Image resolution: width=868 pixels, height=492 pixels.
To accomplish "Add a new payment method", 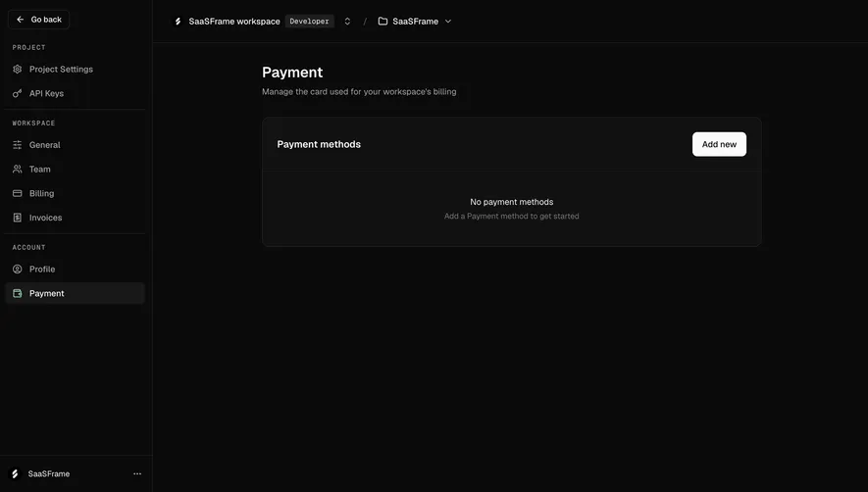I will [x=719, y=144].
